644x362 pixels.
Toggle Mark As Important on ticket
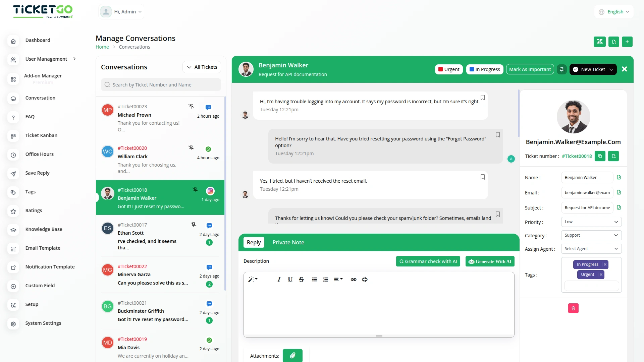530,69
